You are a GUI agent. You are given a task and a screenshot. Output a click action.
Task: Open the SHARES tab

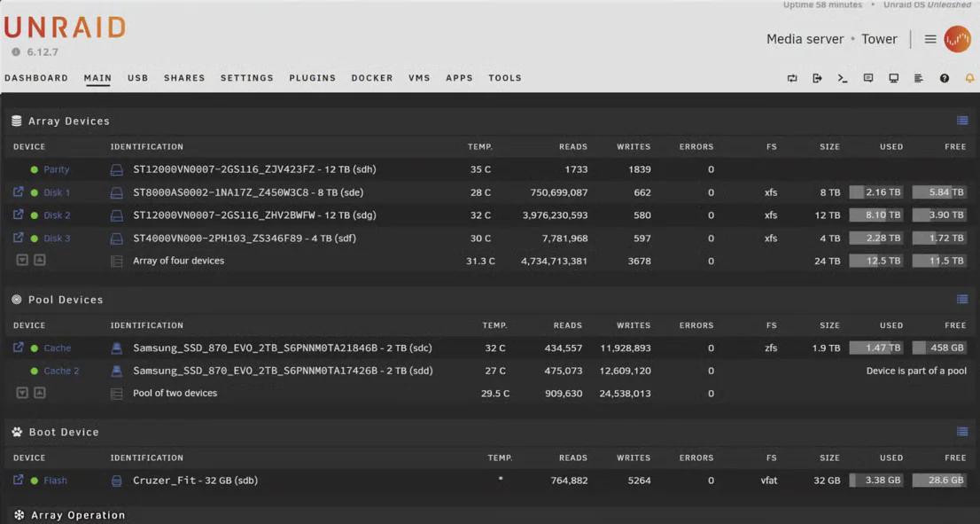184,78
